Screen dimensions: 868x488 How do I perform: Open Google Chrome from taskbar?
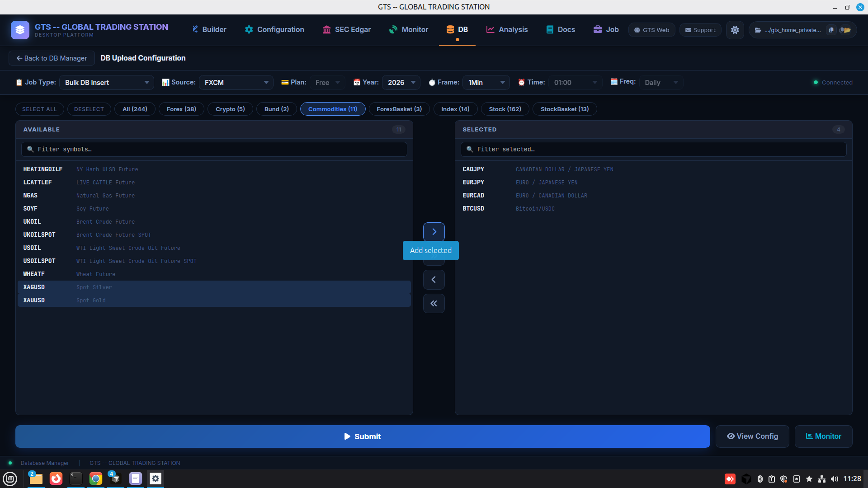pos(95,479)
